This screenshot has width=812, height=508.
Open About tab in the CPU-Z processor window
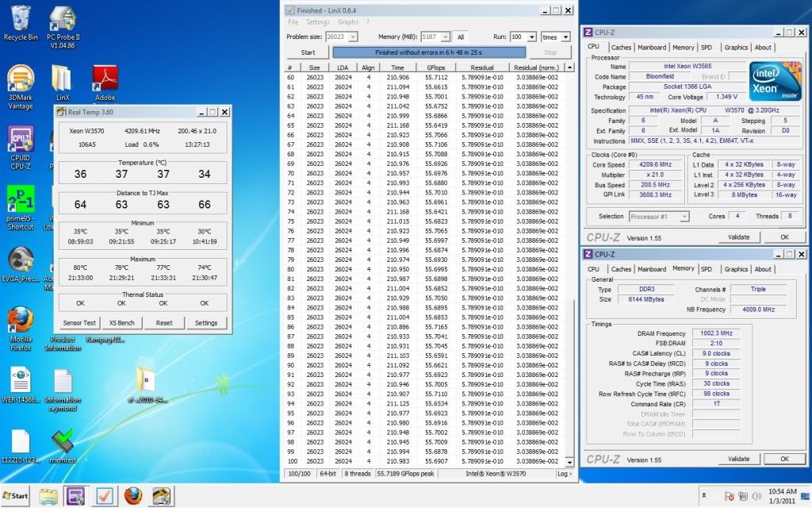pyautogui.click(x=763, y=47)
